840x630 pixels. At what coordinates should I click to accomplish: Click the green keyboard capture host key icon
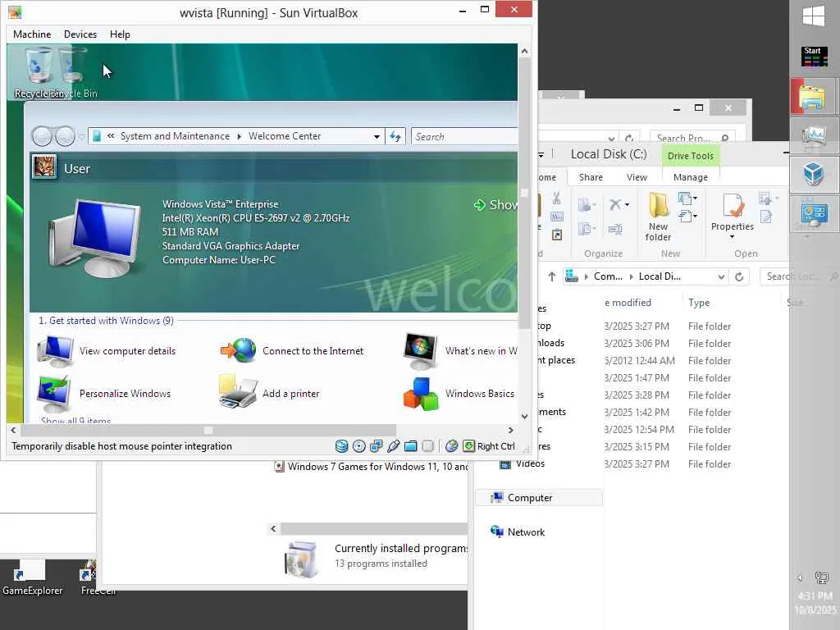tap(468, 445)
